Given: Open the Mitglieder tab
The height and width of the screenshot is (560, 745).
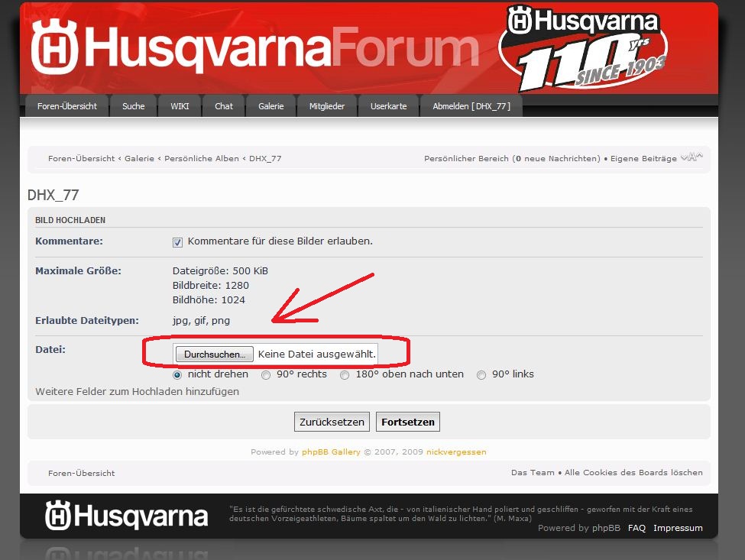Looking at the screenshot, I should (x=327, y=106).
